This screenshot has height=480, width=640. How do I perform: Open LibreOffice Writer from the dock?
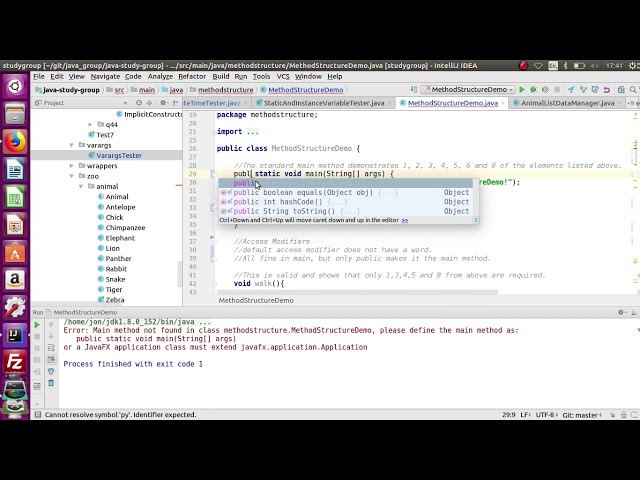click(15, 169)
